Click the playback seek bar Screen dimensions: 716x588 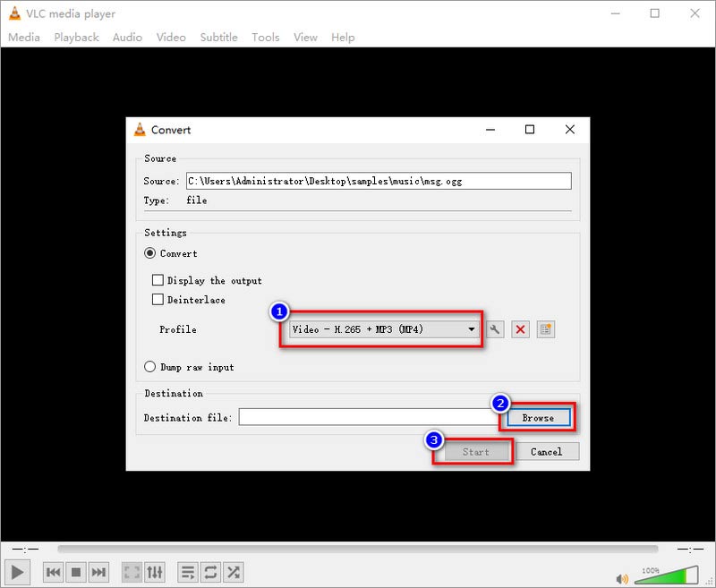[x=357, y=549]
